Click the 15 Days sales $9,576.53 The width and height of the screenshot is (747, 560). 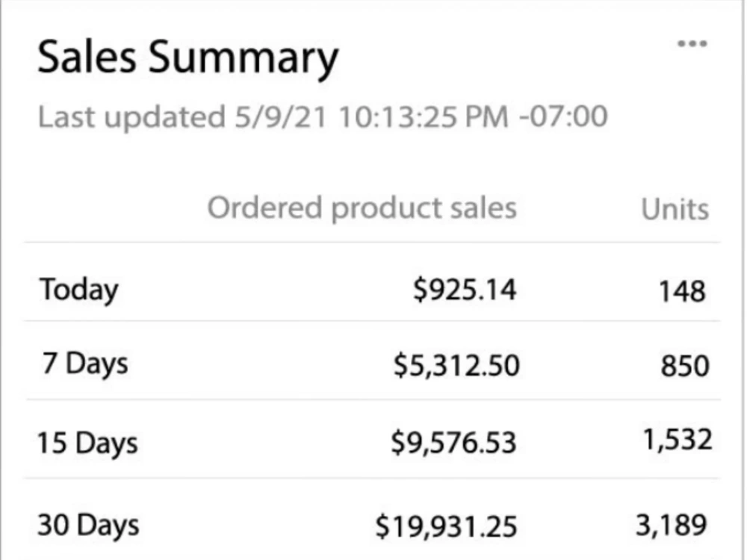tap(453, 442)
